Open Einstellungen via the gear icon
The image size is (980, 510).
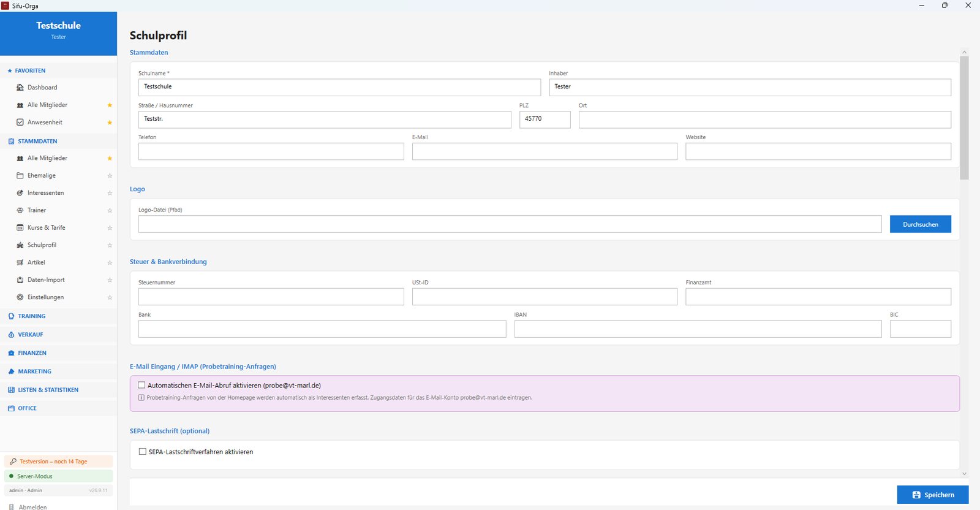[20, 297]
